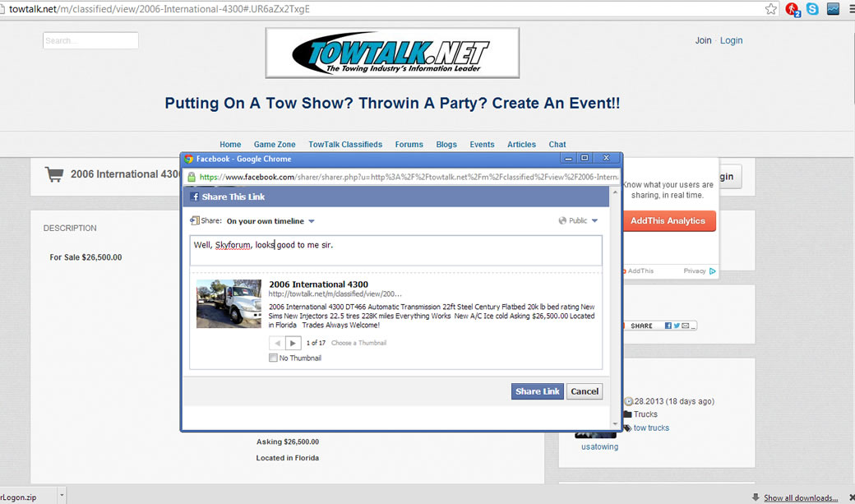Click the Chrome icon in Facebook popup title bar
The image size is (855, 504).
[x=188, y=159]
